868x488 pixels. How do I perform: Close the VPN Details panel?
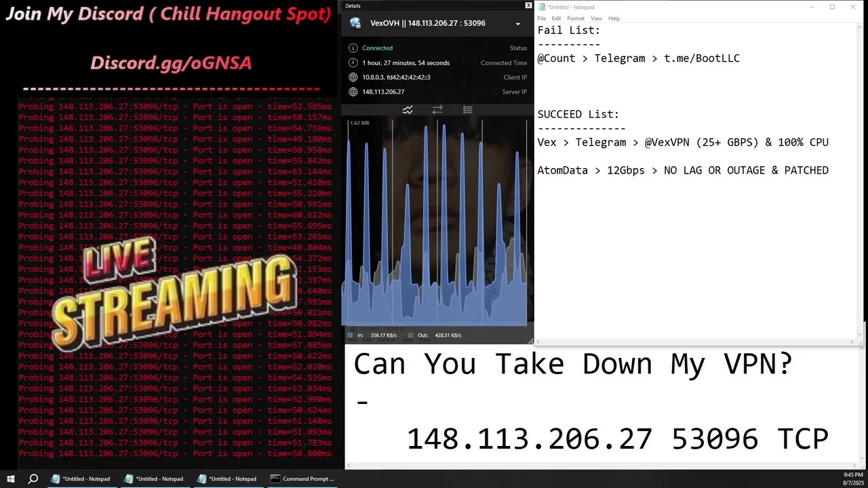529,5
